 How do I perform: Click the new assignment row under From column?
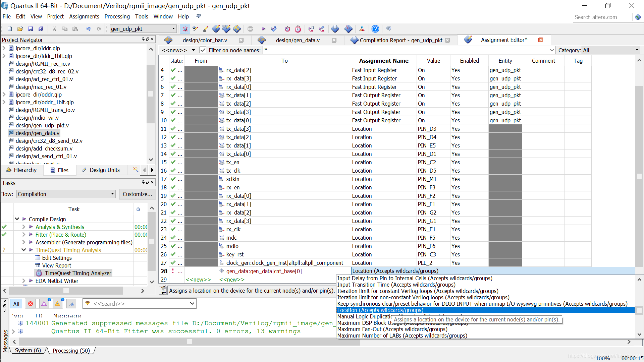click(x=201, y=280)
